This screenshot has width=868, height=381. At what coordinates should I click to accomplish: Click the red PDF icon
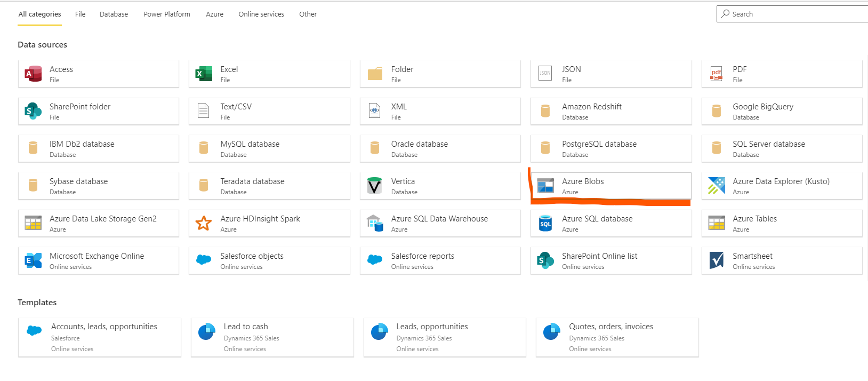click(716, 74)
